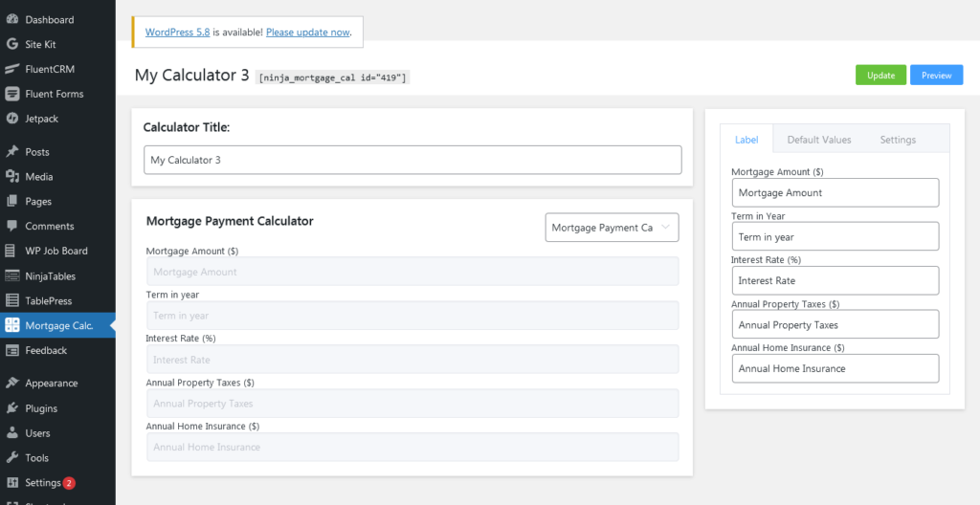980x505 pixels.
Task: Click the preview Interest Rate input
Action: pyautogui.click(x=412, y=360)
